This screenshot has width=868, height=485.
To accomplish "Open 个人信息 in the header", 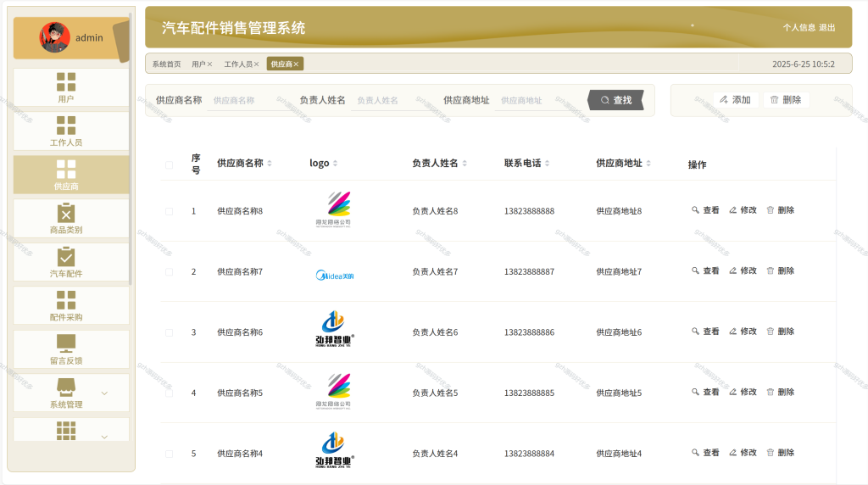I will point(798,27).
